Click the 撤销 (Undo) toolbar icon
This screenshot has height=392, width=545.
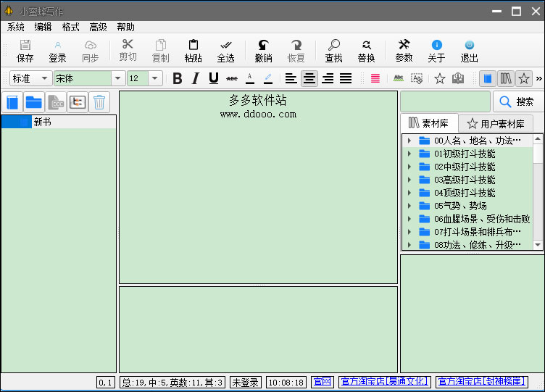(263, 46)
